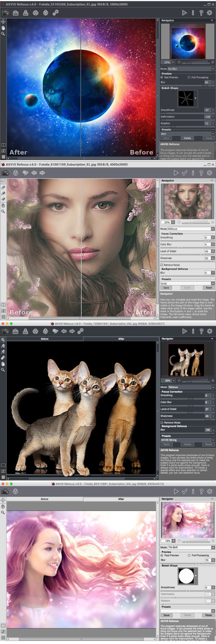Select Full Processing radio in the Iris Blur window

click(x=189, y=77)
